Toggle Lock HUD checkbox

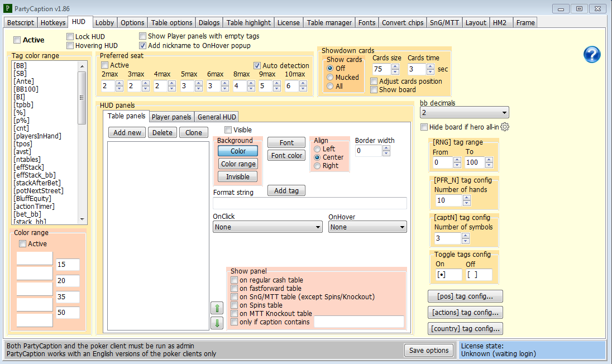click(x=70, y=37)
